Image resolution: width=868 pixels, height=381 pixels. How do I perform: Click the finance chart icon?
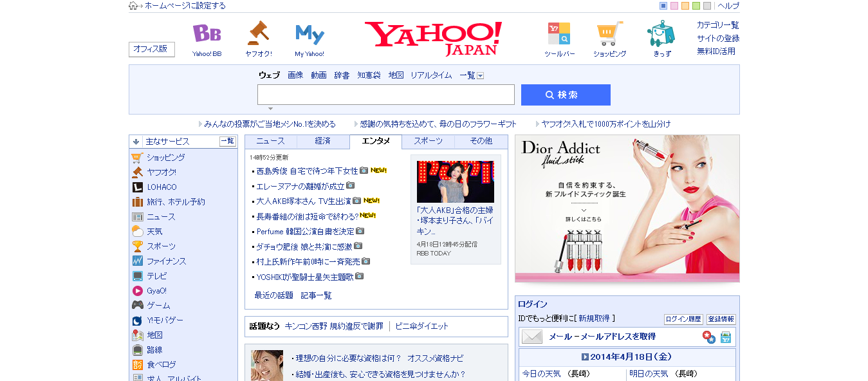137,261
